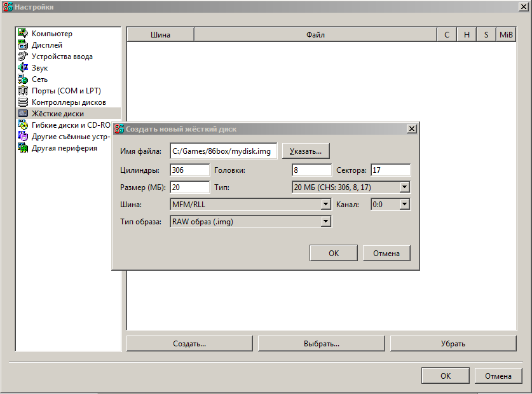Click the Другая периферия icon
Image resolution: width=532 pixels, height=394 pixels.
click(23, 148)
